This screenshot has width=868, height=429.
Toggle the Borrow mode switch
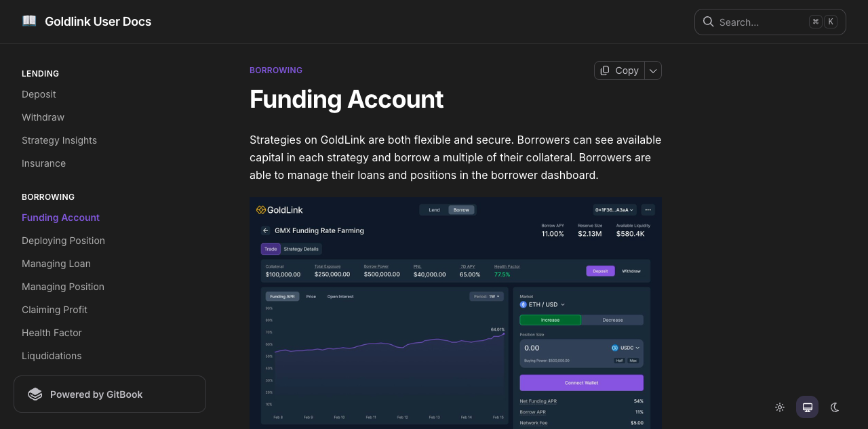click(461, 210)
